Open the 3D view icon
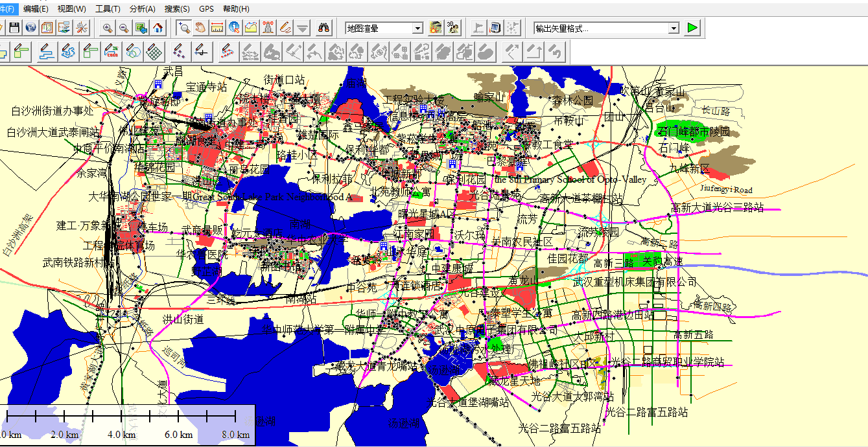 pyautogui.click(x=453, y=28)
